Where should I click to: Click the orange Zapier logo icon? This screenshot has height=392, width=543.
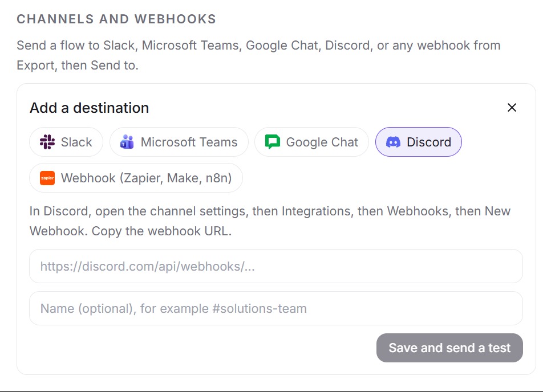pyautogui.click(x=47, y=178)
